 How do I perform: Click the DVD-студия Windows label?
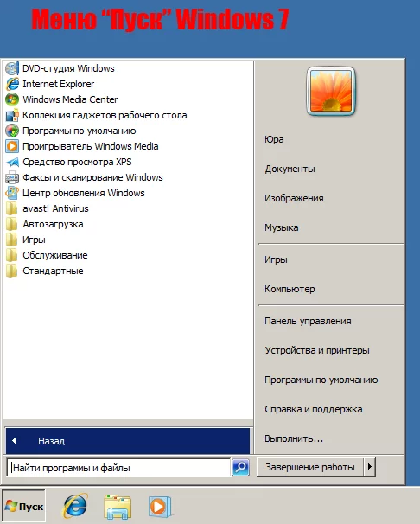68,68
